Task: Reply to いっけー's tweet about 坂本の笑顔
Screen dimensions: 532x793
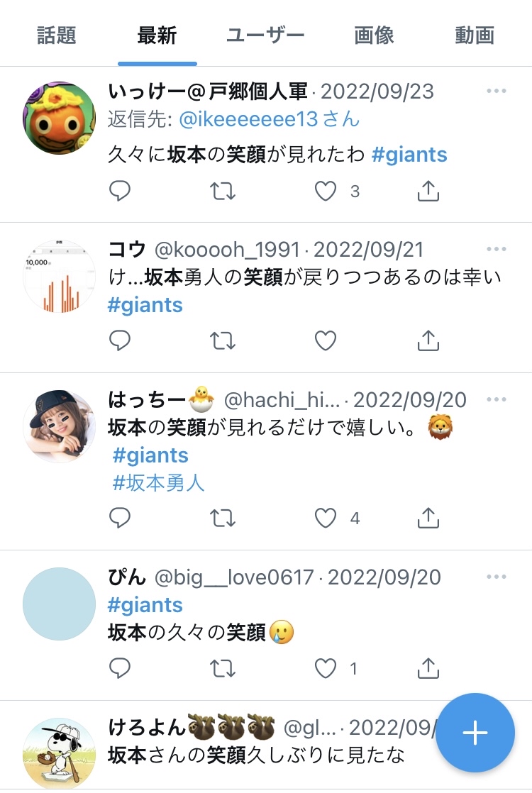Action: 120,192
